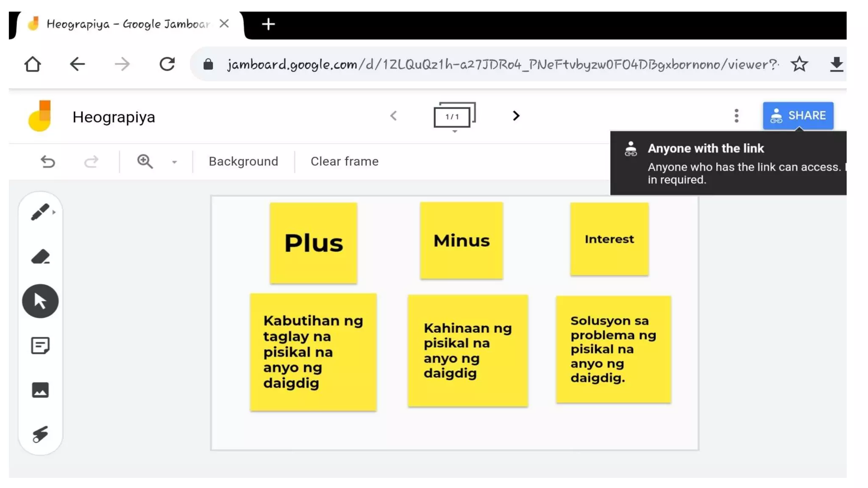Select the Laser pointer tool
The width and height of the screenshot is (868, 488).
coord(40,435)
